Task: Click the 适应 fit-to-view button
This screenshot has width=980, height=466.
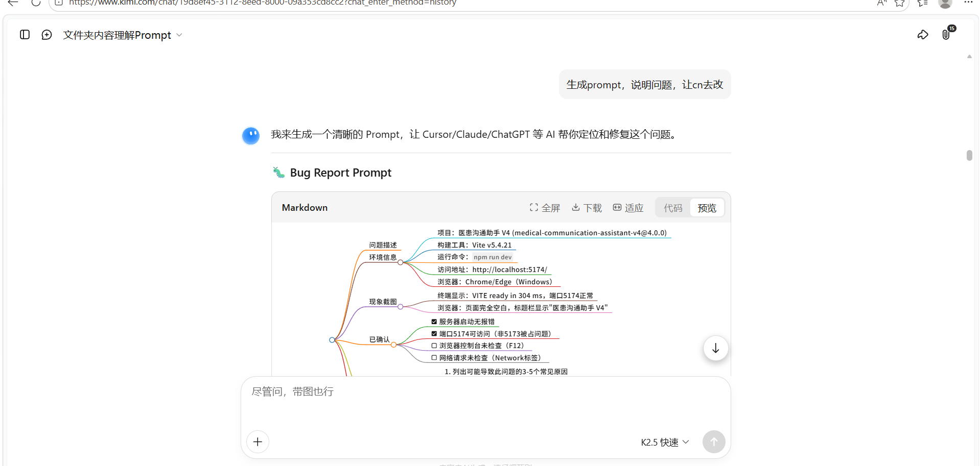Action: tap(628, 208)
